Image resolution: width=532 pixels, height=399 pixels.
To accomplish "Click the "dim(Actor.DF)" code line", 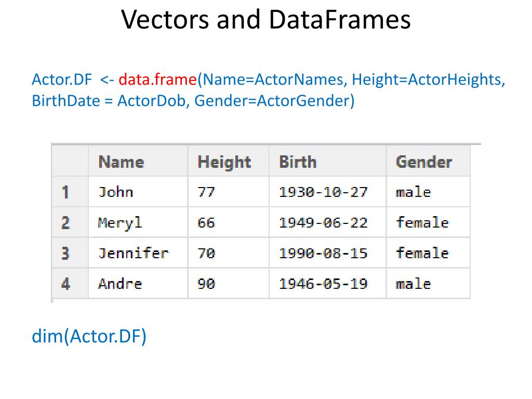I will (x=89, y=337).
